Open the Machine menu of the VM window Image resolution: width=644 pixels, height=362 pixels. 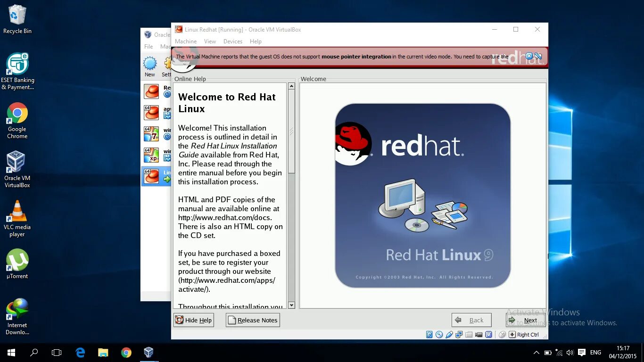pyautogui.click(x=186, y=41)
